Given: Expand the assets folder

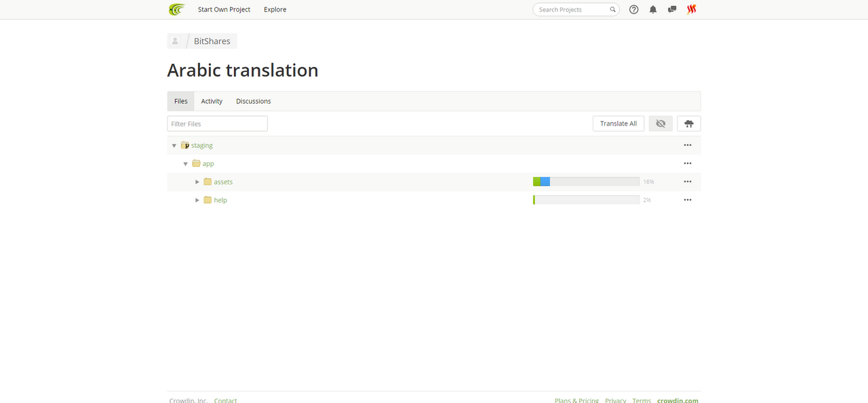Looking at the screenshot, I should tap(197, 182).
